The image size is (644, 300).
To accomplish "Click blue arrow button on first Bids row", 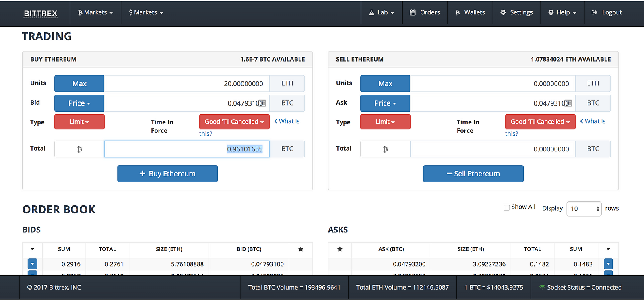I will 33,264.
